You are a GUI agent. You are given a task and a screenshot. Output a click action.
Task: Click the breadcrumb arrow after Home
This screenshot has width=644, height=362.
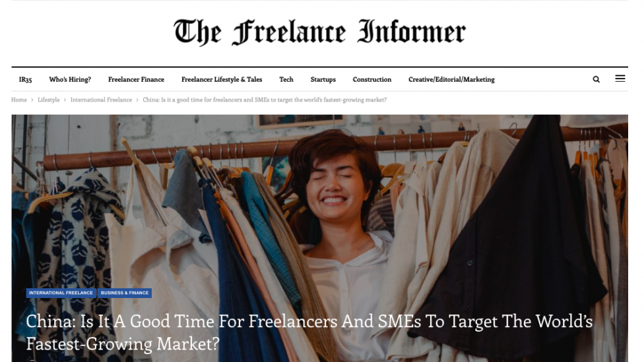click(32, 100)
